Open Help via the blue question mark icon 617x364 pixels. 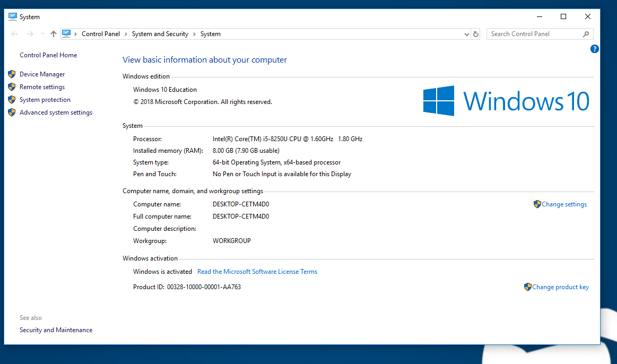[x=594, y=49]
